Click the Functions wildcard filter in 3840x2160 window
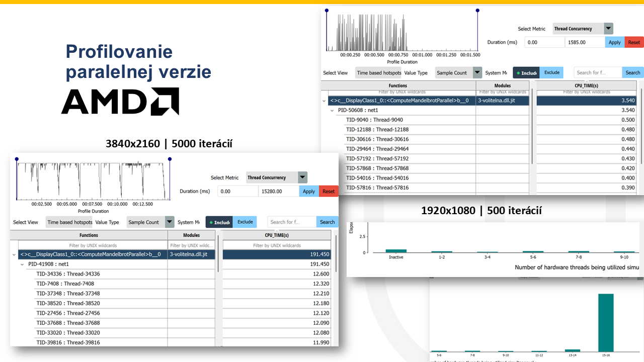 93,245
